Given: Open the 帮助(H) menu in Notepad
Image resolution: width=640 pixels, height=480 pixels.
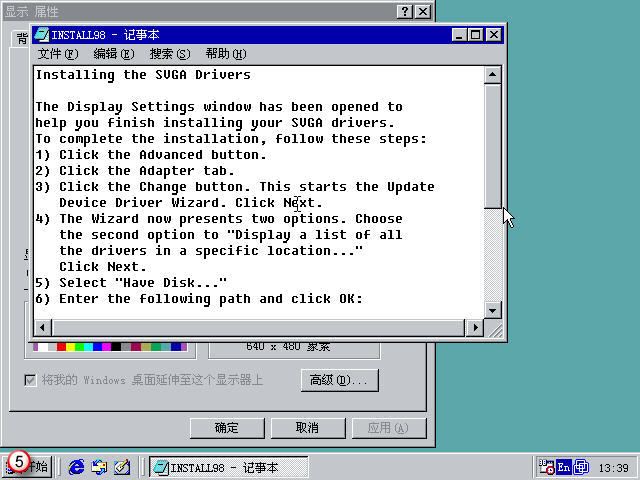Looking at the screenshot, I should (226, 54).
